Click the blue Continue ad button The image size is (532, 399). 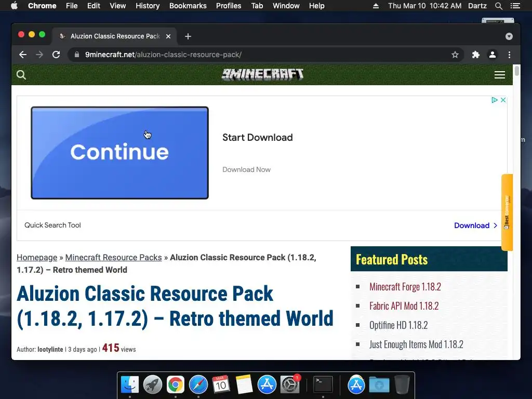click(120, 153)
